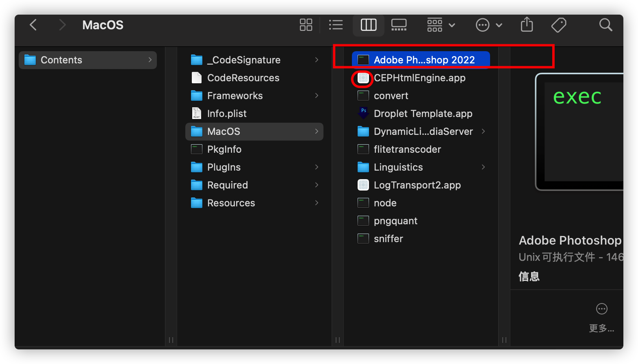Expand the Required folder chevron
The width and height of the screenshot is (638, 364).
pos(317,185)
